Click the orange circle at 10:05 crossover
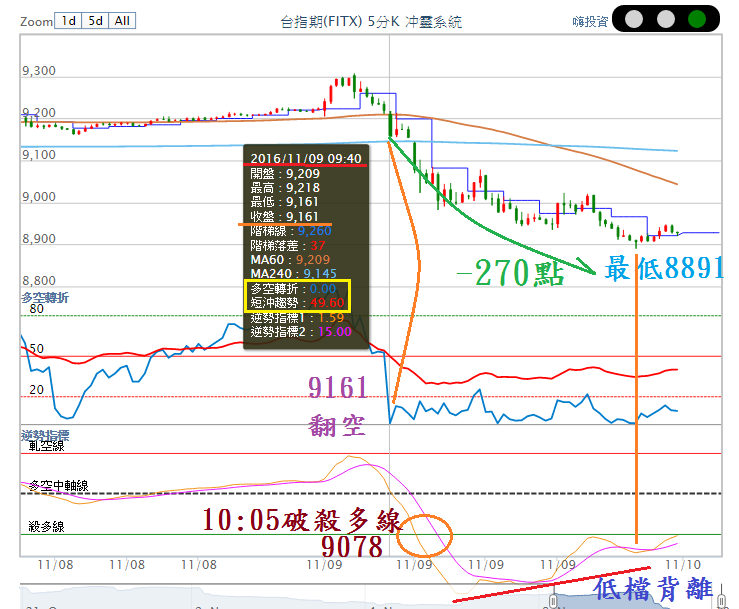 [x=425, y=536]
